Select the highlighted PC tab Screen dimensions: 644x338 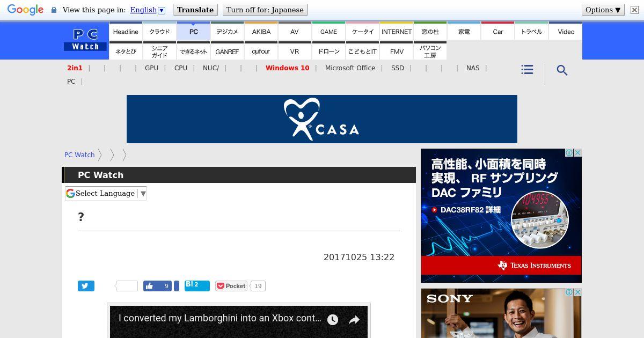click(x=193, y=32)
